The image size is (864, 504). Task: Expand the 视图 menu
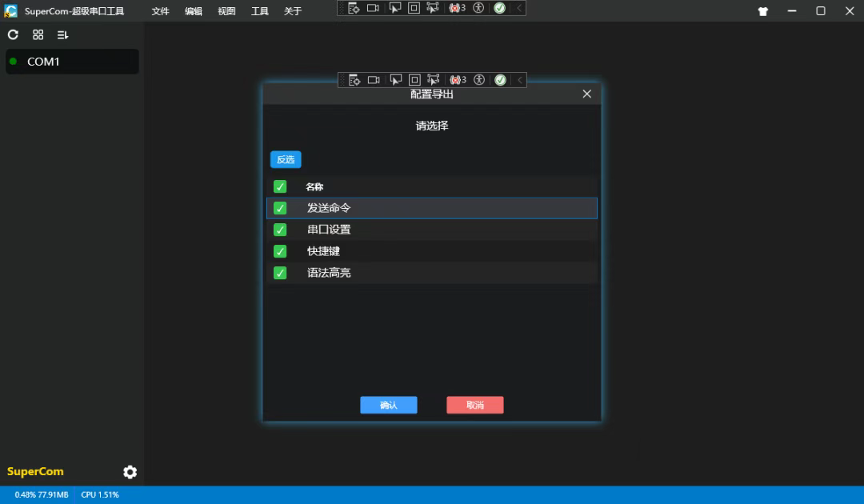pyautogui.click(x=226, y=11)
